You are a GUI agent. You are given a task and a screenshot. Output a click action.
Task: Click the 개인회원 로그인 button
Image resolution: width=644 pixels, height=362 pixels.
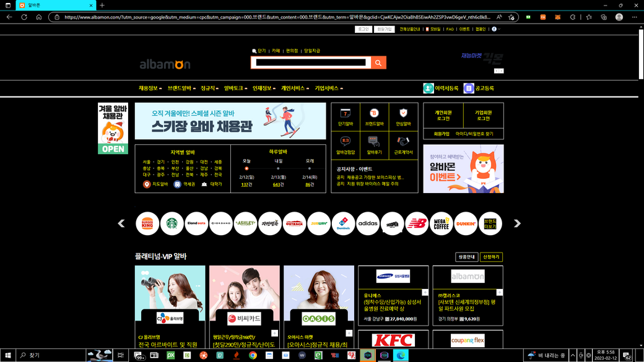(x=443, y=115)
